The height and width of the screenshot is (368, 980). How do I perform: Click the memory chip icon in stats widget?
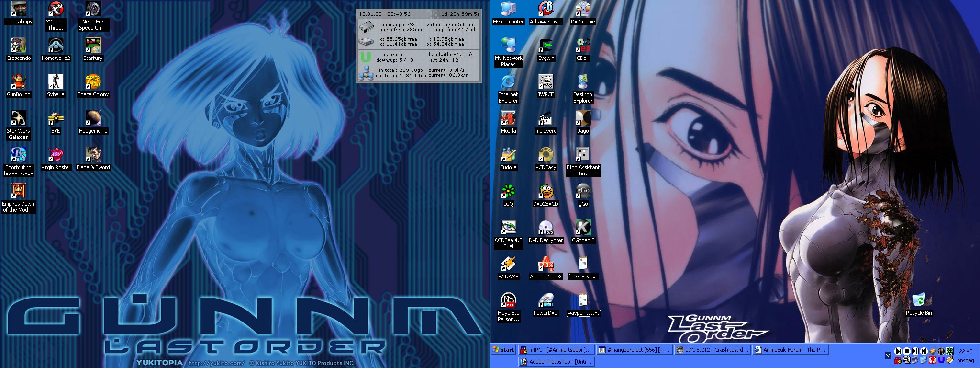(366, 27)
